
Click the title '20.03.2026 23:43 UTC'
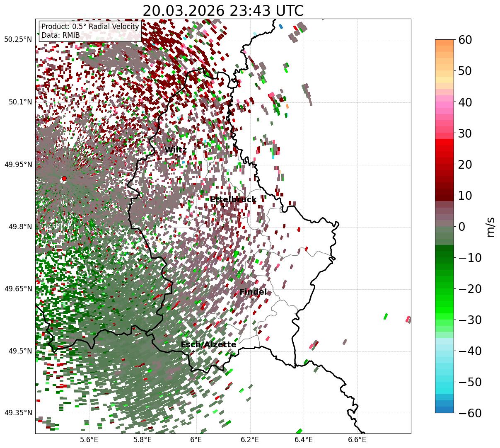pyautogui.click(x=223, y=11)
